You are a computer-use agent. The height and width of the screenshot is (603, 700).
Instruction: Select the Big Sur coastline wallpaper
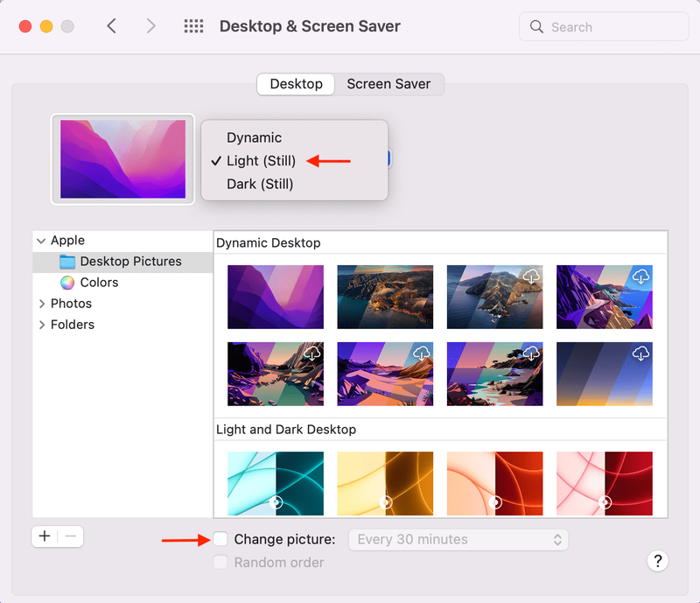click(x=385, y=297)
